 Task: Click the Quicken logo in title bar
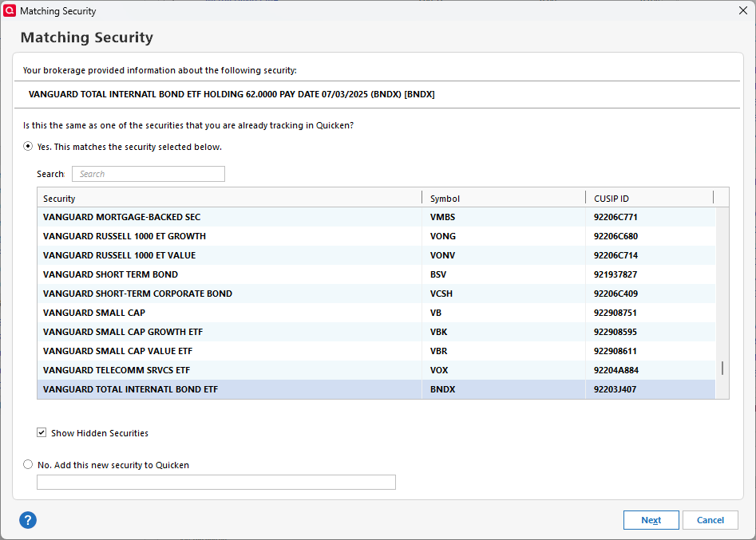(x=10, y=11)
